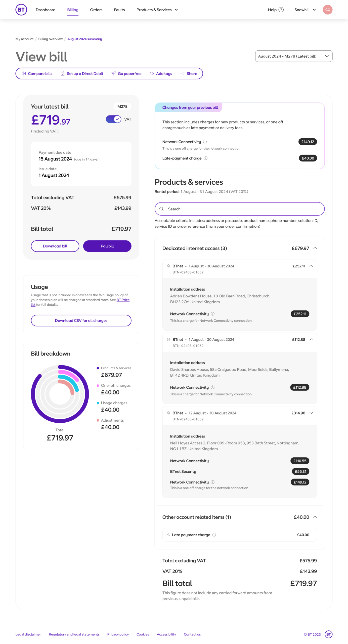Open the Snowhill account dropdown
This screenshot has width=348, height=644.
305,10
